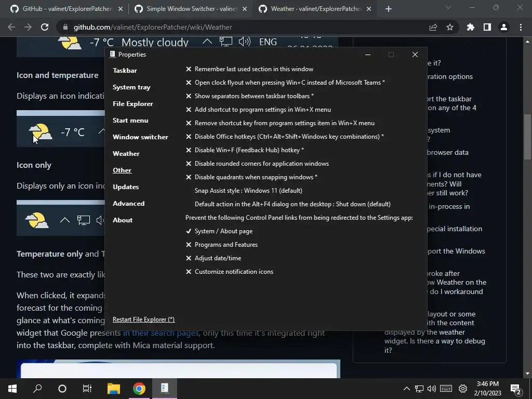Screen dimensions: 532x399
Task: Open taskbar clock showing 3:46 PM
Action: (x=487, y=389)
